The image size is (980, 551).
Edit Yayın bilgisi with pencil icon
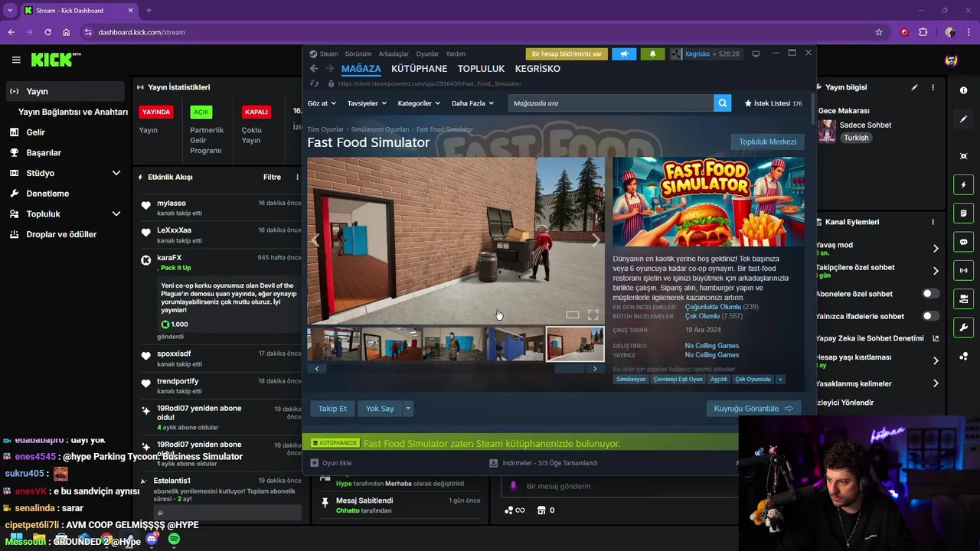(914, 87)
